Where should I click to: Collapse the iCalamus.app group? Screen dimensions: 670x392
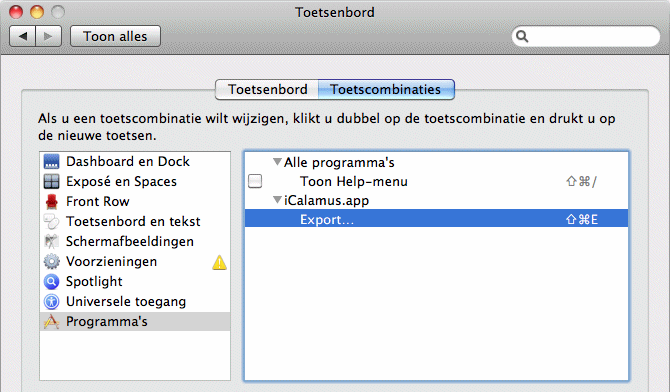point(277,200)
